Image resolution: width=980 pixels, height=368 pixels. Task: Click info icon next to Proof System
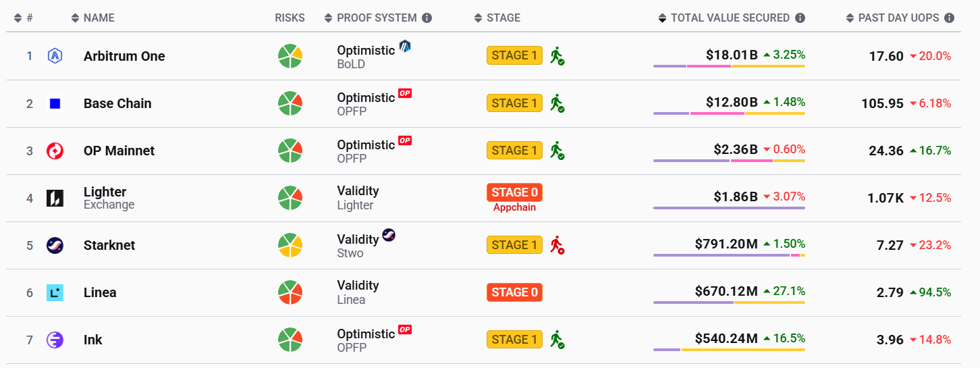[x=427, y=18]
